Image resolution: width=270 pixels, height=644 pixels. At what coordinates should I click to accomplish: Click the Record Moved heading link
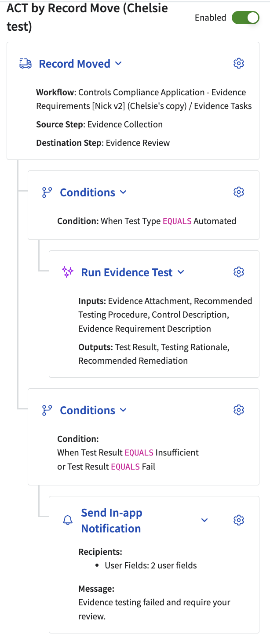(74, 64)
